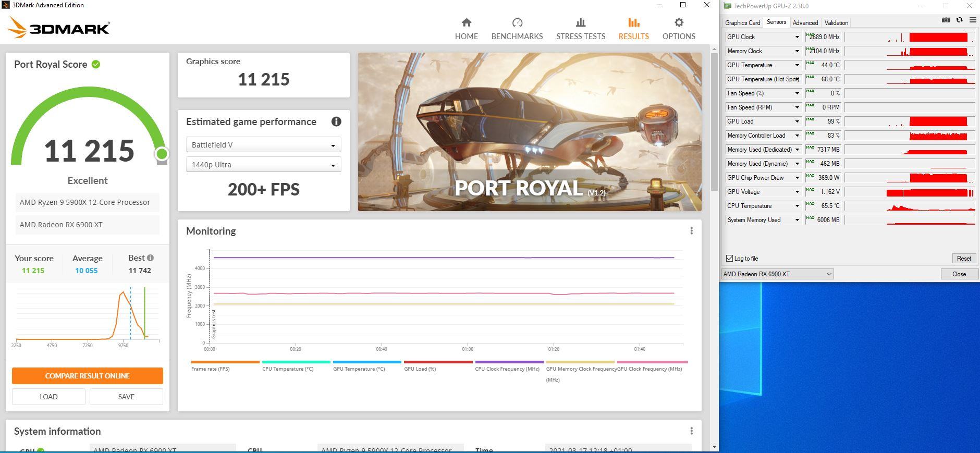The image size is (980, 453).
Task: Click the 3DMark title bar app icon
Action: [x=6, y=5]
